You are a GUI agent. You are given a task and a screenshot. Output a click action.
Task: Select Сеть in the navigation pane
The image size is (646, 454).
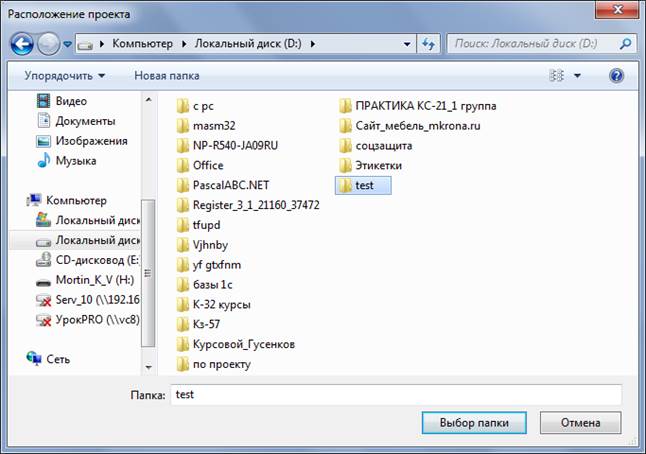point(48,359)
